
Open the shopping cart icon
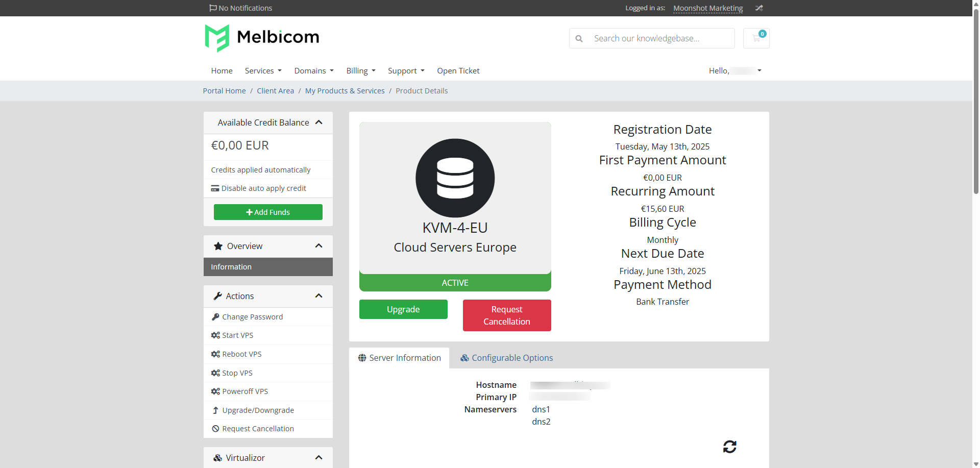pyautogui.click(x=756, y=38)
